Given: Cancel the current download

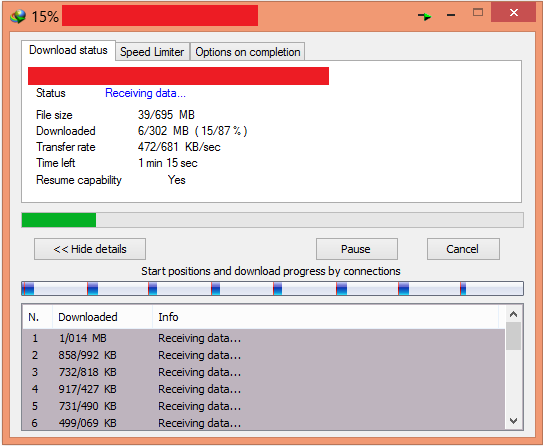Looking at the screenshot, I should point(463,249).
